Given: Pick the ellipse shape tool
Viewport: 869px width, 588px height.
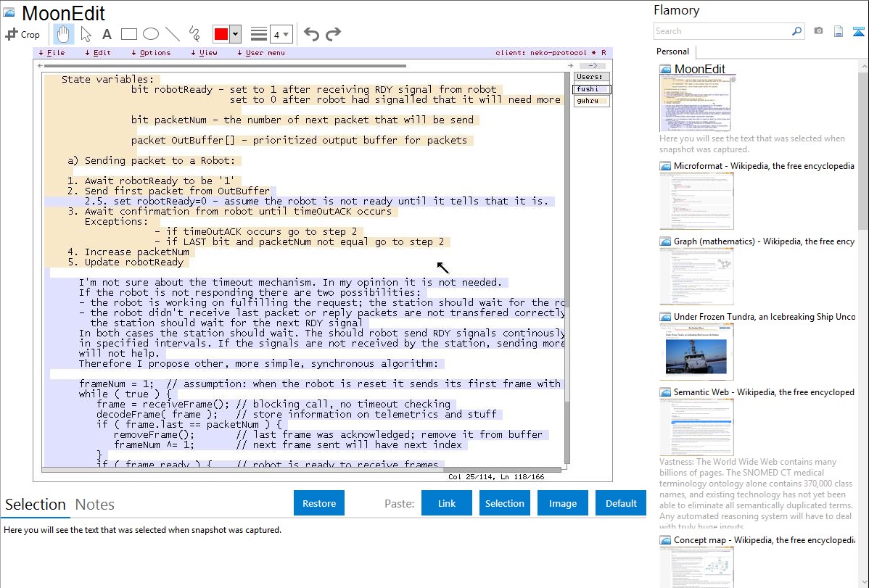Looking at the screenshot, I should coord(150,34).
